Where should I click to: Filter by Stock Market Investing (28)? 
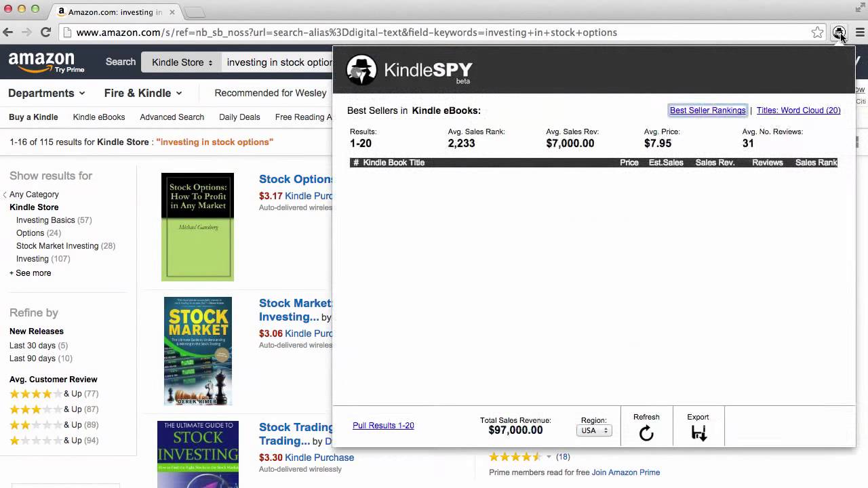[66, 246]
